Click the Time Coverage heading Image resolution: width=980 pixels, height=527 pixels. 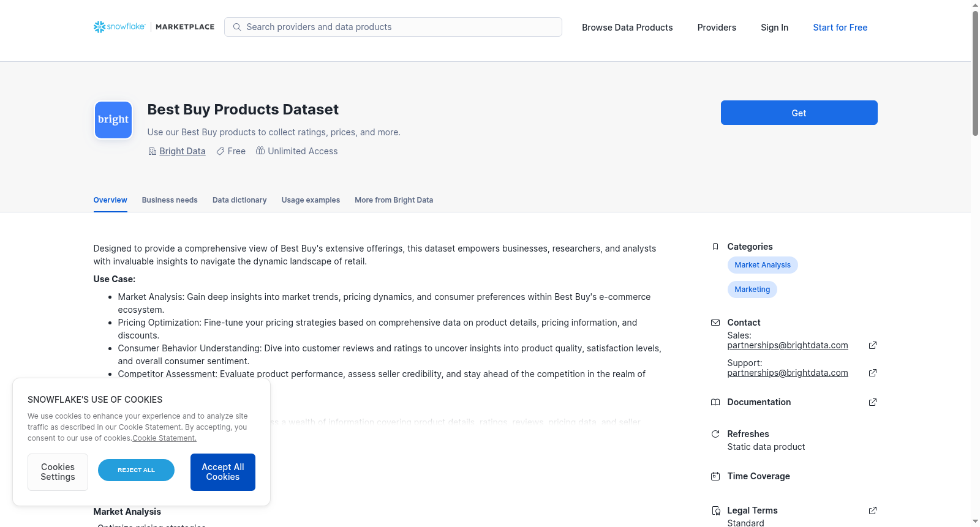click(758, 476)
